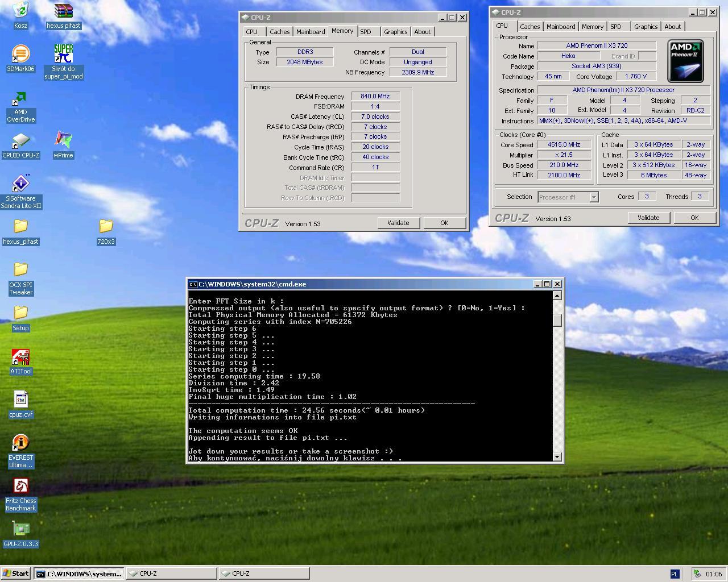Open AMD OverDrive desktop icon
Viewport: 728px width, 582px height.
(x=20, y=99)
